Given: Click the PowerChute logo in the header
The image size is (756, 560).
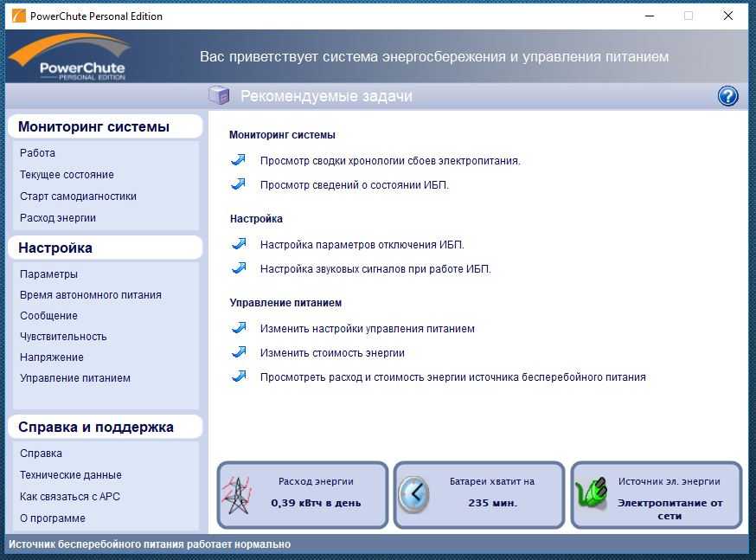Looking at the screenshot, I should (x=69, y=58).
